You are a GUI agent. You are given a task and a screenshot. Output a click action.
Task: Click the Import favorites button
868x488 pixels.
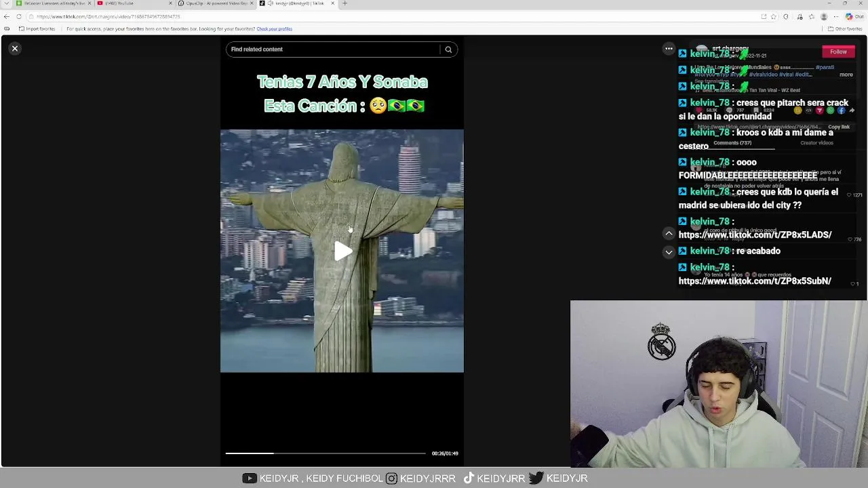tap(37, 28)
